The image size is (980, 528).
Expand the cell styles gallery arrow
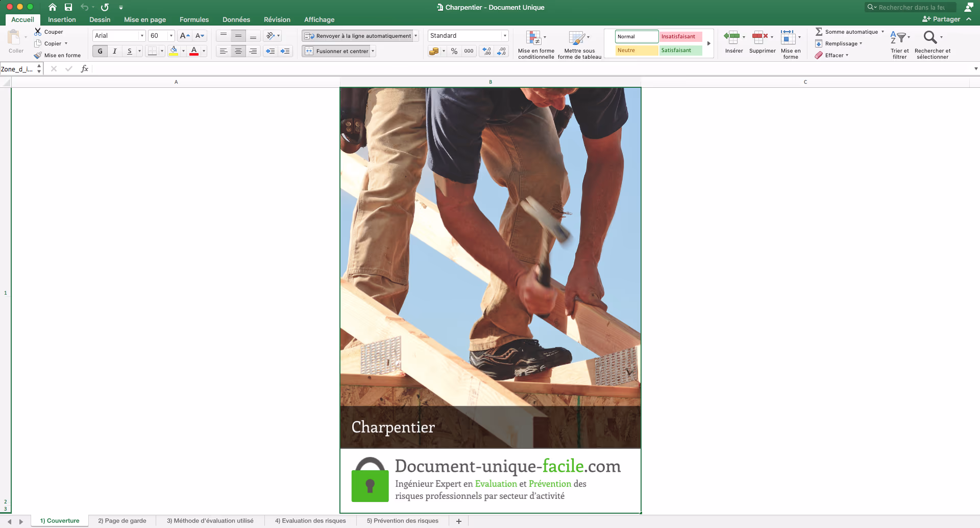pyautogui.click(x=709, y=43)
